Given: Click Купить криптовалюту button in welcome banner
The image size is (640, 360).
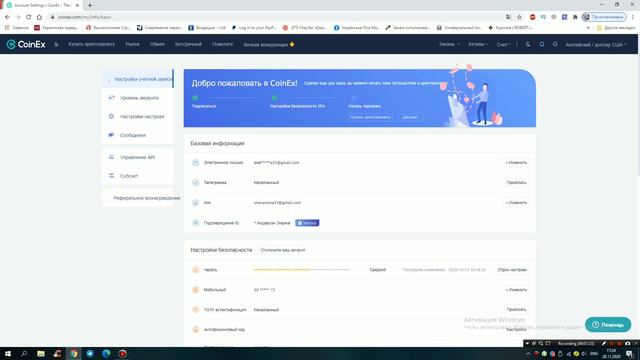Looking at the screenshot, I should point(371,117).
